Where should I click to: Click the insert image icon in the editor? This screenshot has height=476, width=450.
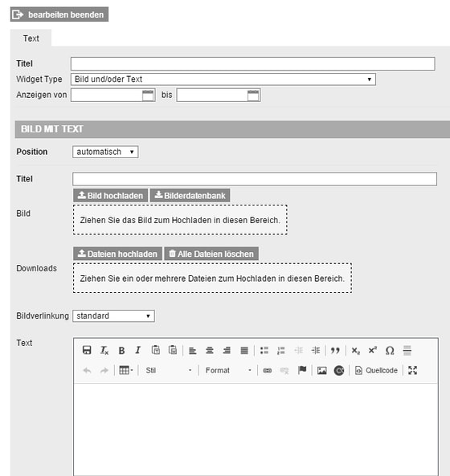321,370
